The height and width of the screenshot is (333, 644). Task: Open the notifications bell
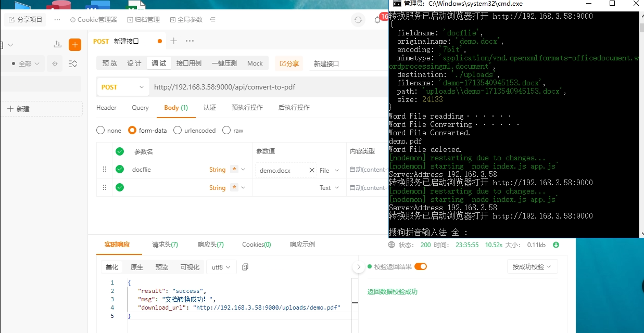(x=377, y=20)
